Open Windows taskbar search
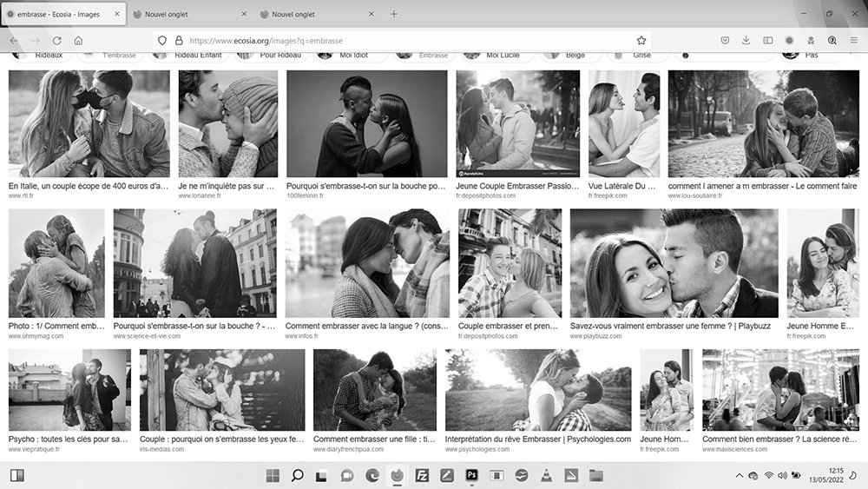The width and height of the screenshot is (868, 489). [297, 475]
